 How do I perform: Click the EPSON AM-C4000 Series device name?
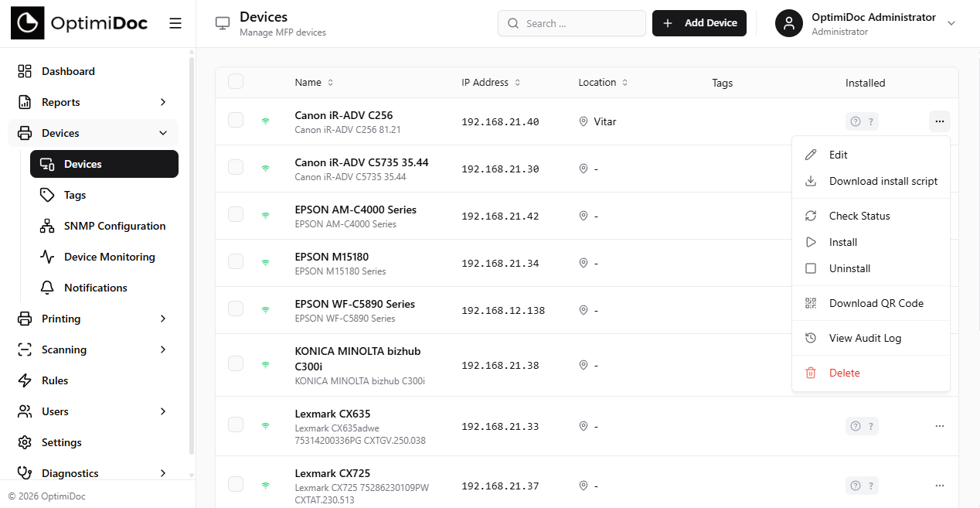coord(356,210)
